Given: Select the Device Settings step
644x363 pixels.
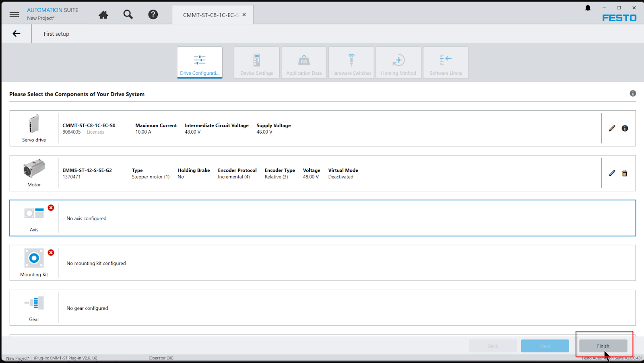Looking at the screenshot, I should click(x=257, y=62).
